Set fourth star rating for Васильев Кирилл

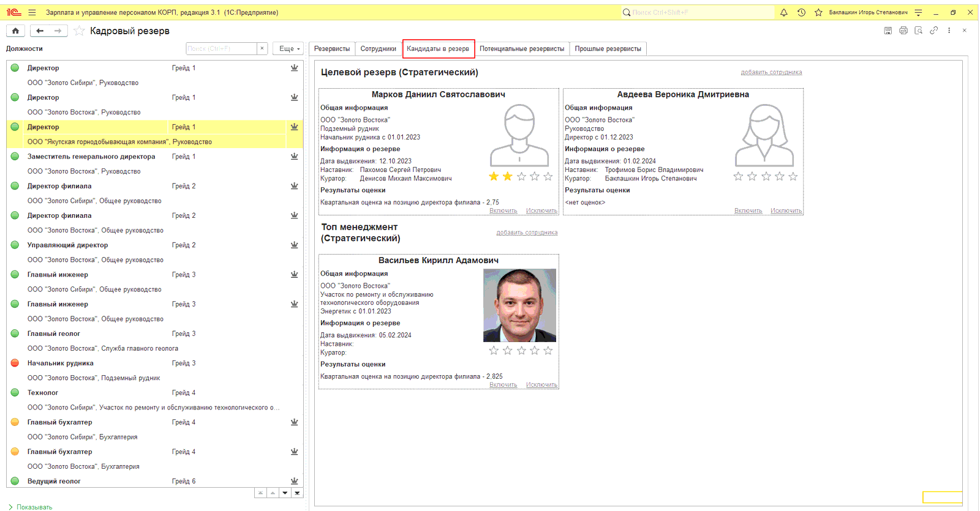coord(535,351)
